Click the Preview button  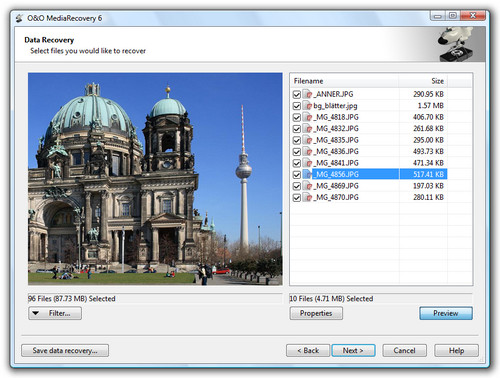446,313
